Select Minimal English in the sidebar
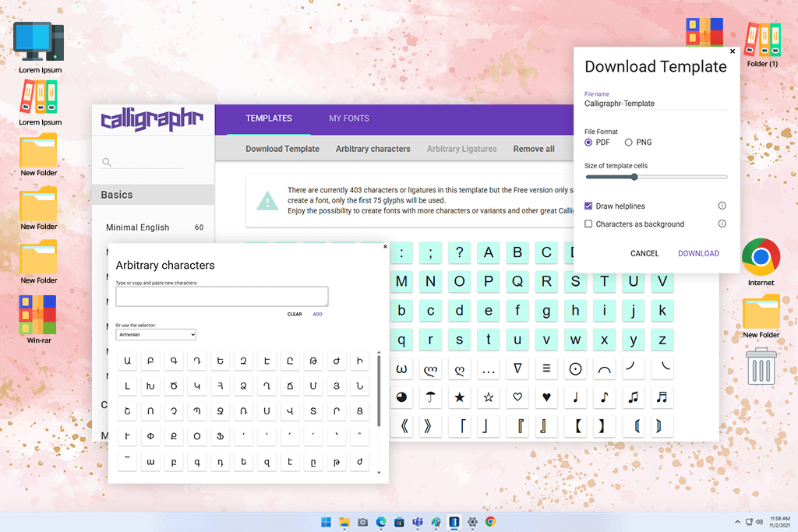 point(154,227)
